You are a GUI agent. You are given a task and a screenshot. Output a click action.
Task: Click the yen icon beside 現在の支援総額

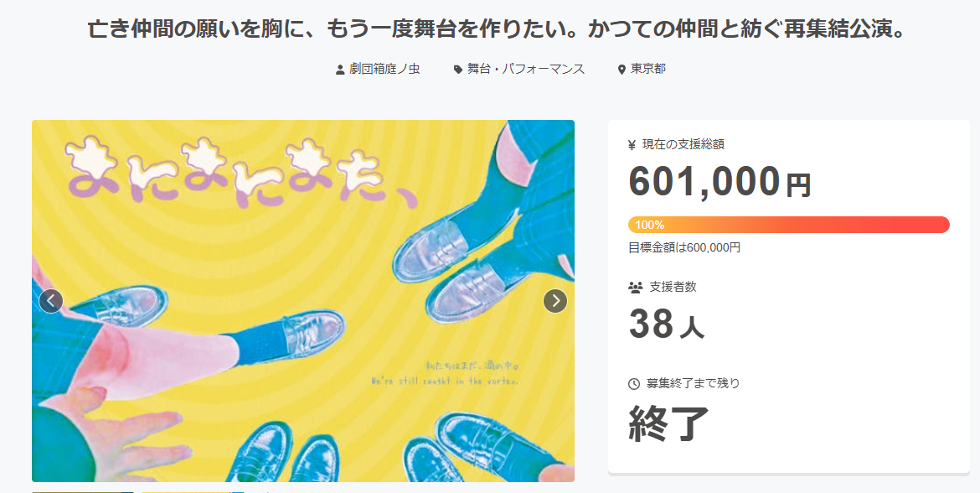[x=632, y=144]
